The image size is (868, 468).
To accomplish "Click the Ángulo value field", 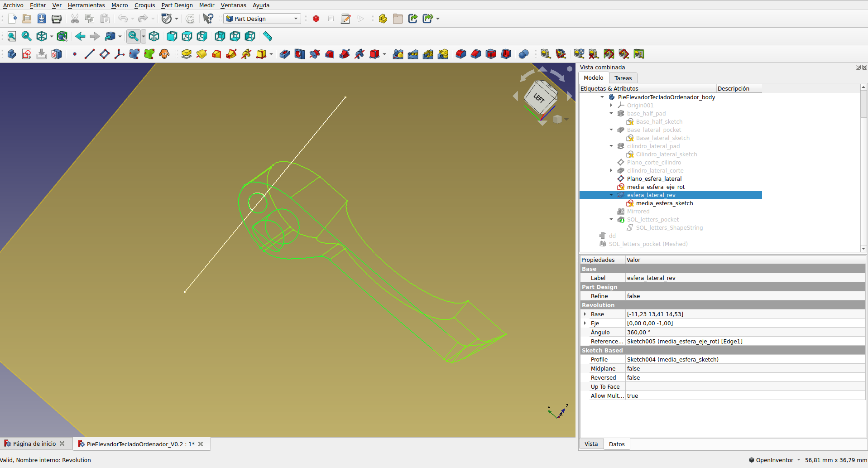I will [x=745, y=332].
